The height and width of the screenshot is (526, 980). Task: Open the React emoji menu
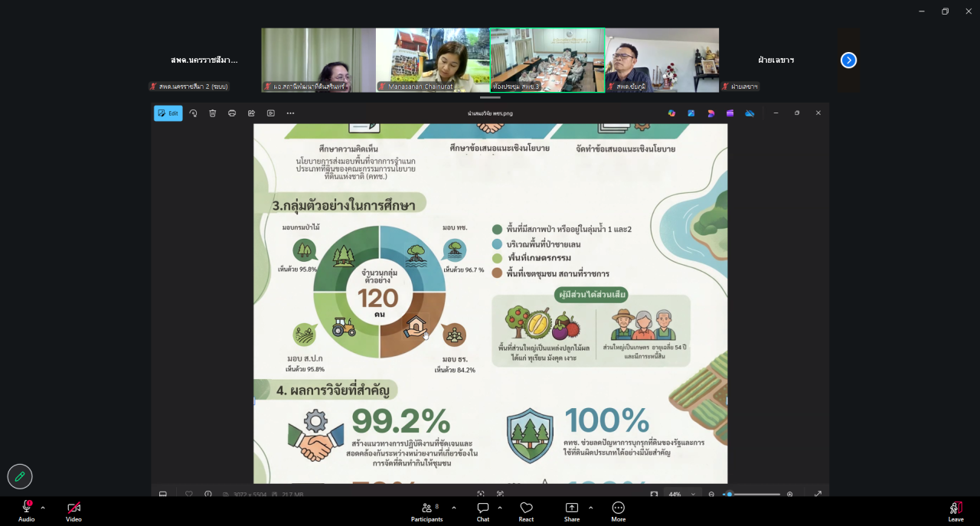(526, 511)
